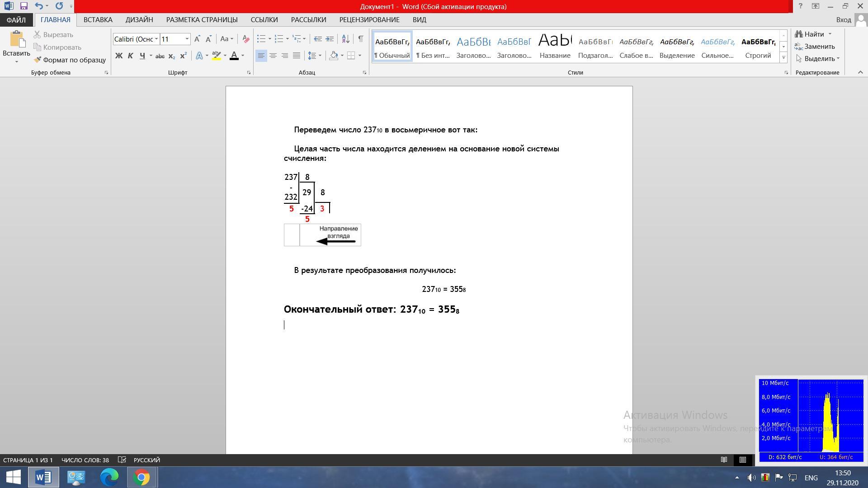The image size is (868, 488).
Task: Toggle Italic (К) formatting
Action: pos(130,56)
